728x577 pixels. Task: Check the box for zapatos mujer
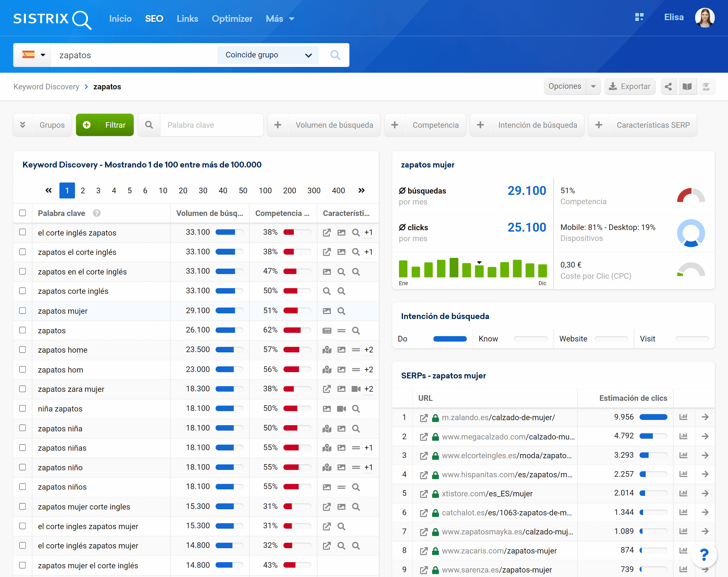23,310
